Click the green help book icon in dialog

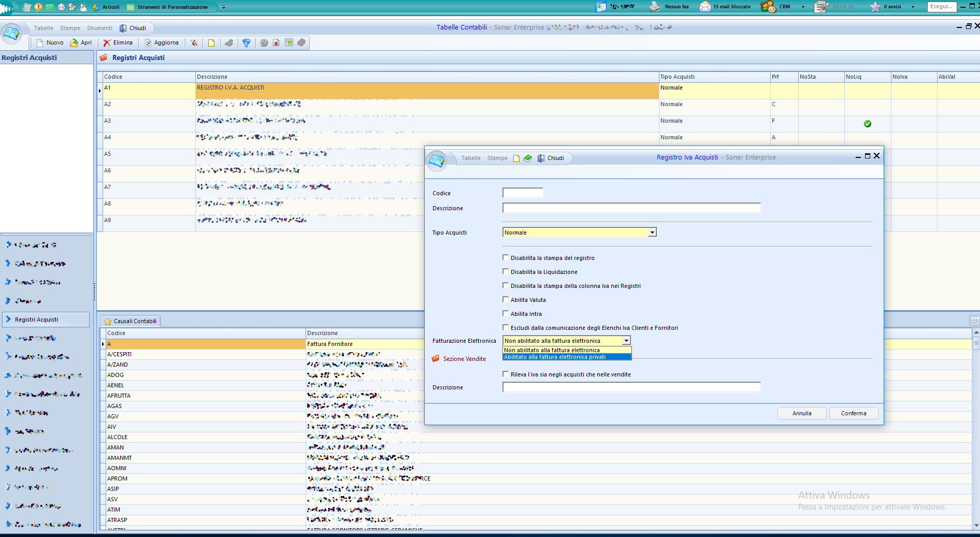pyautogui.click(x=528, y=158)
